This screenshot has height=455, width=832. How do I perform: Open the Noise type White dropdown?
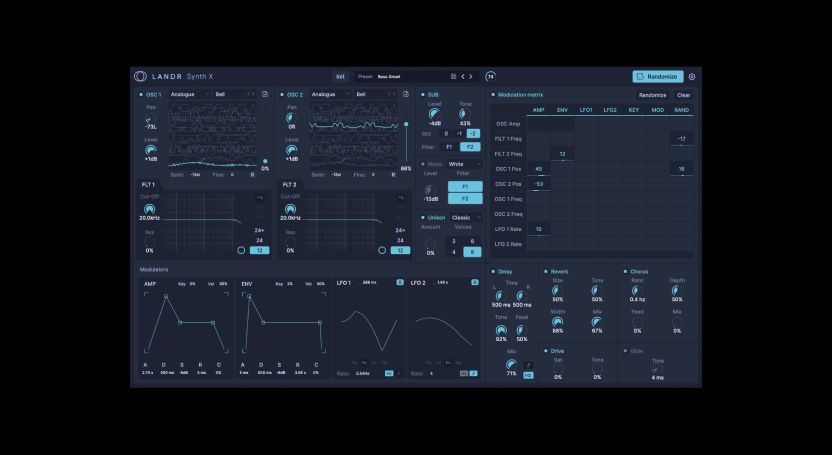465,164
